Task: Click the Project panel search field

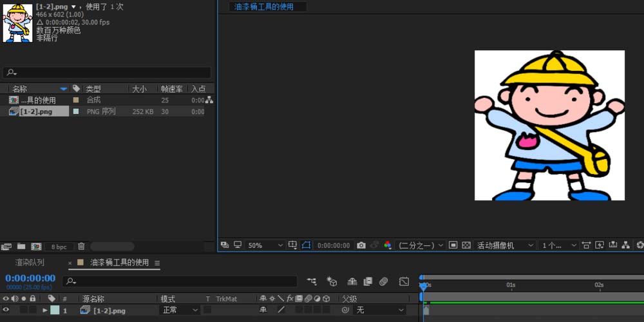Action: [x=109, y=73]
